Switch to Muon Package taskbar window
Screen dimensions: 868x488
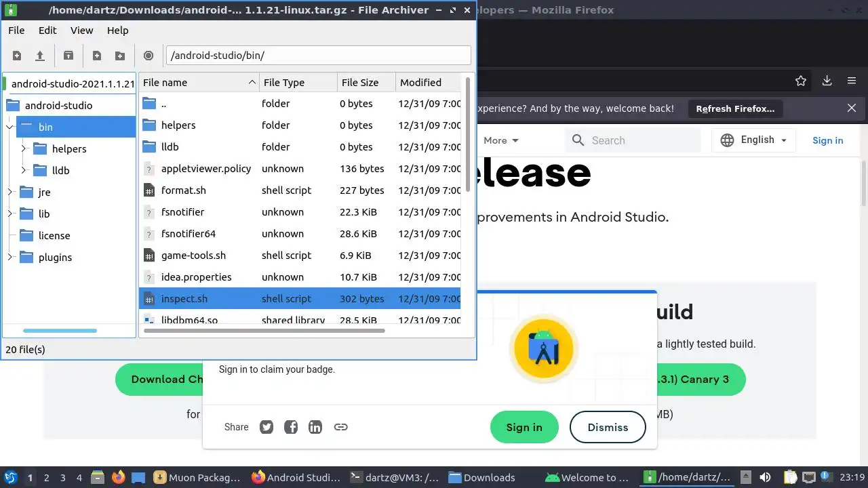pyautogui.click(x=197, y=477)
